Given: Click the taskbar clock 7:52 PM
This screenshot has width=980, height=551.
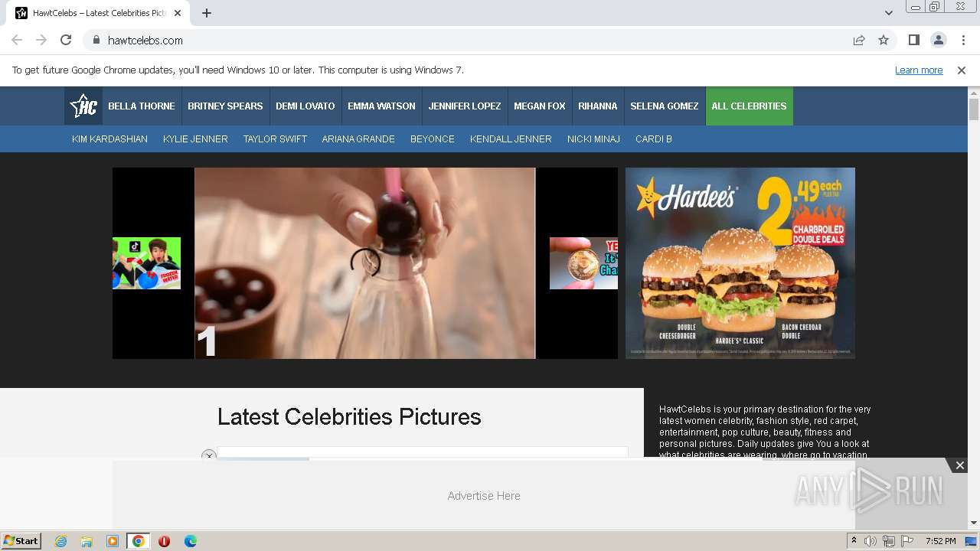Looking at the screenshot, I should tap(940, 541).
